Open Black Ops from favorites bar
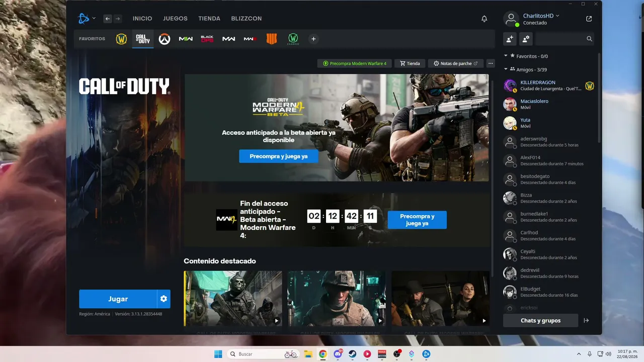 207,39
